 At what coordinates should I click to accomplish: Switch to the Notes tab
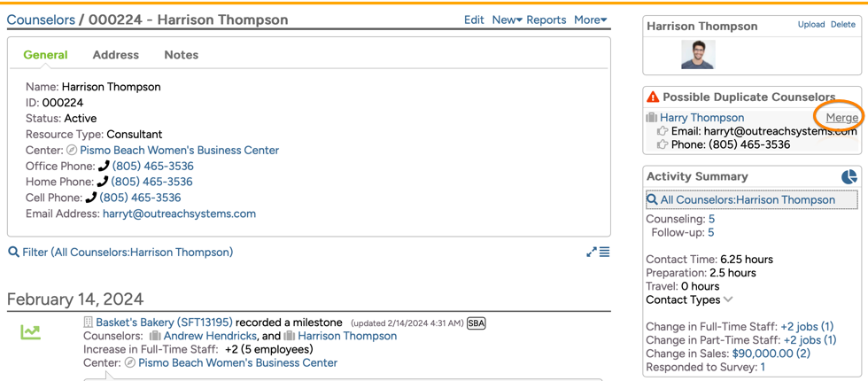(181, 55)
